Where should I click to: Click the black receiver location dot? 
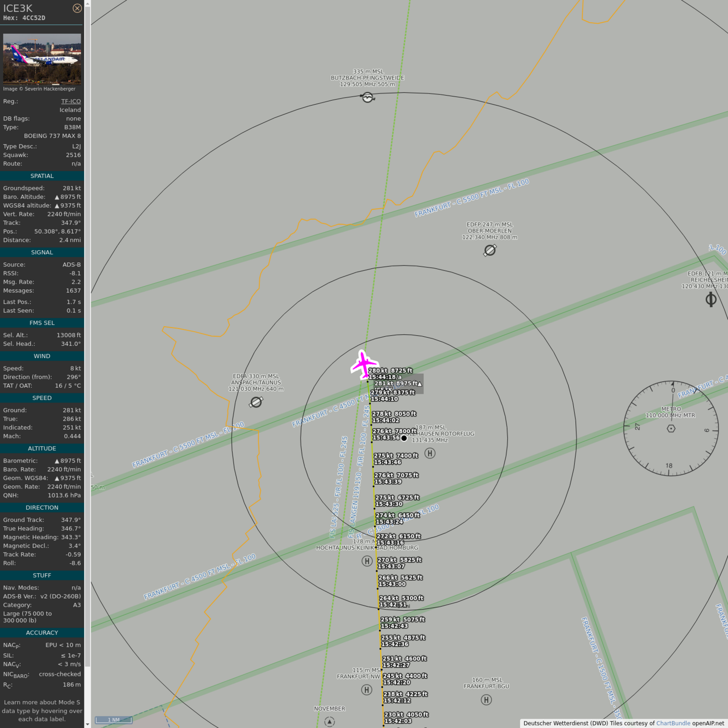[x=404, y=438]
